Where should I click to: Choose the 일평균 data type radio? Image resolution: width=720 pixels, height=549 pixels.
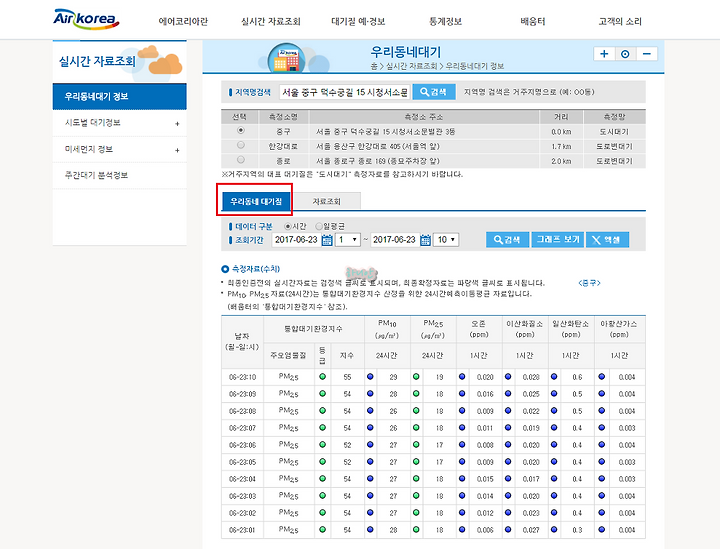[x=319, y=226]
